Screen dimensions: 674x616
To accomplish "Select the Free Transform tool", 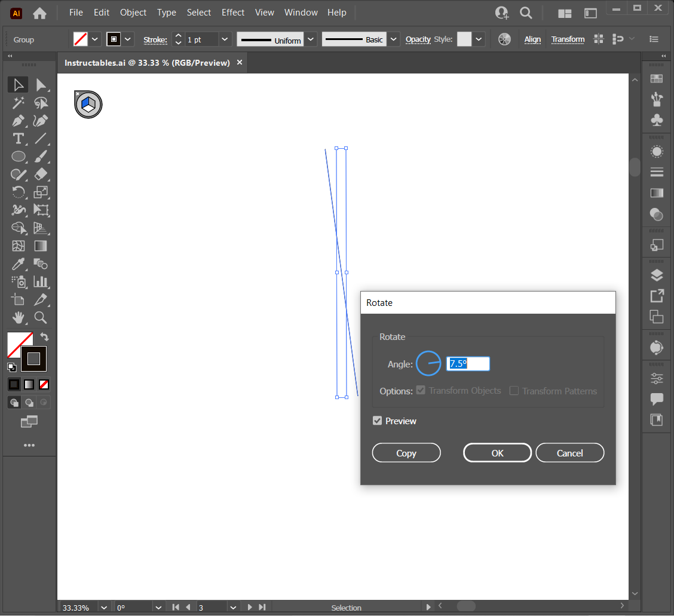I will coord(41,210).
